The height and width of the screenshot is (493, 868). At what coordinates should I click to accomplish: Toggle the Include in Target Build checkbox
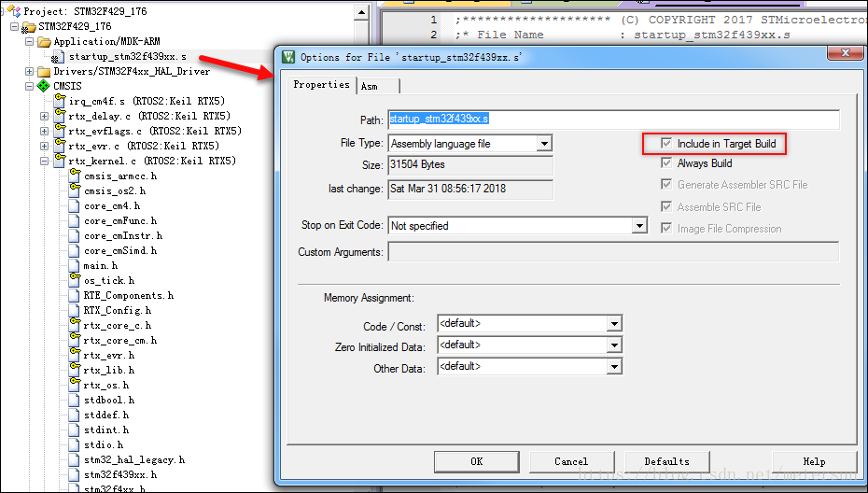666,144
